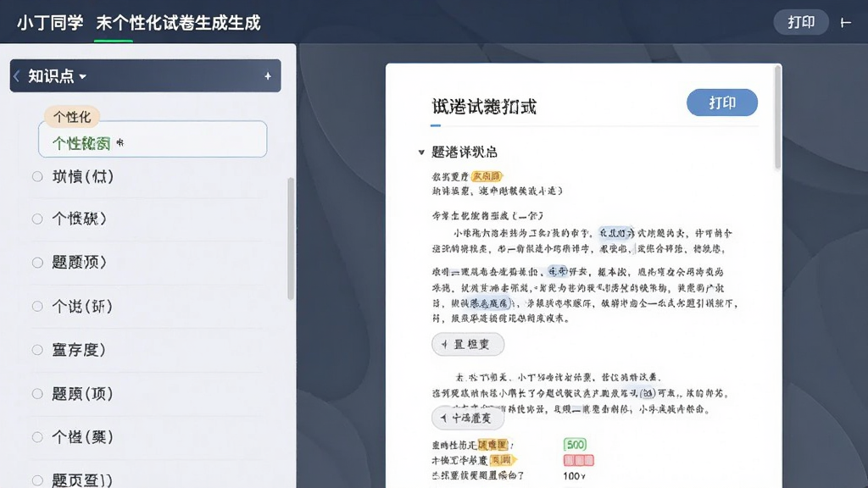Click the collapse icon right of top-bar 打印

(x=845, y=23)
